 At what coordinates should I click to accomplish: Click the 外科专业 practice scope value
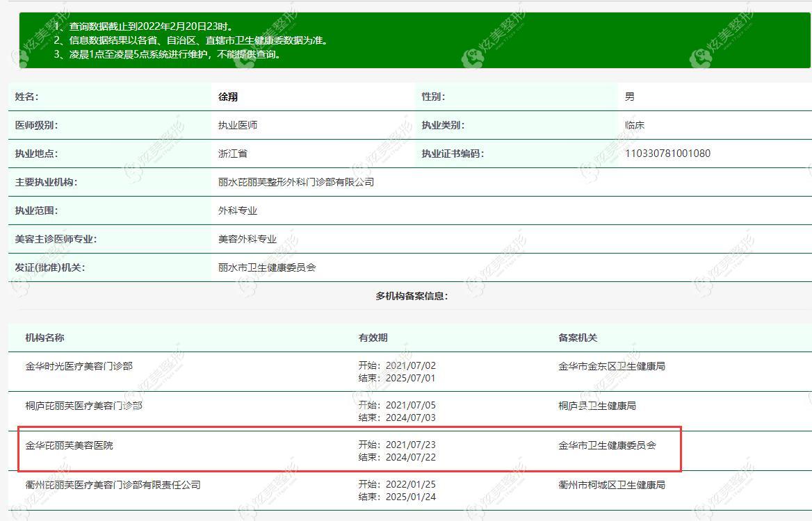click(x=238, y=210)
